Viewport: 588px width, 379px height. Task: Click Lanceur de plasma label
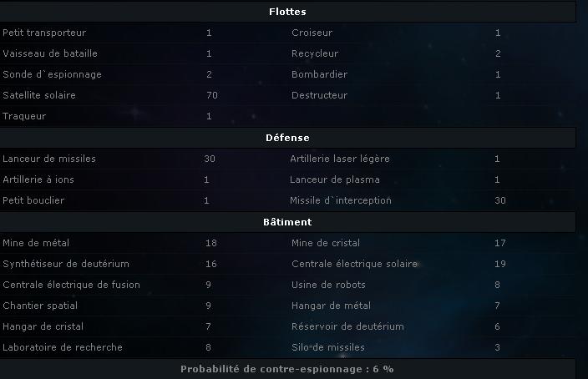pyautogui.click(x=334, y=179)
